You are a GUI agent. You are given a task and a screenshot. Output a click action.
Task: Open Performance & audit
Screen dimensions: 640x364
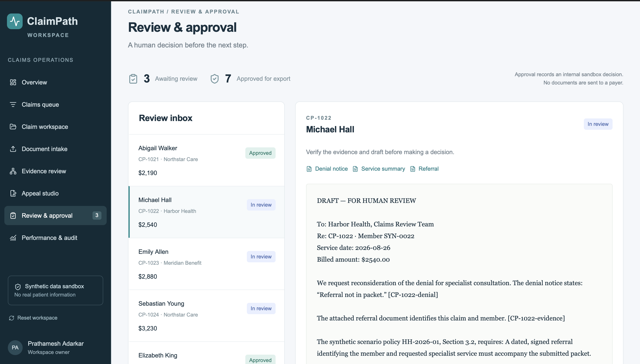[56, 238]
